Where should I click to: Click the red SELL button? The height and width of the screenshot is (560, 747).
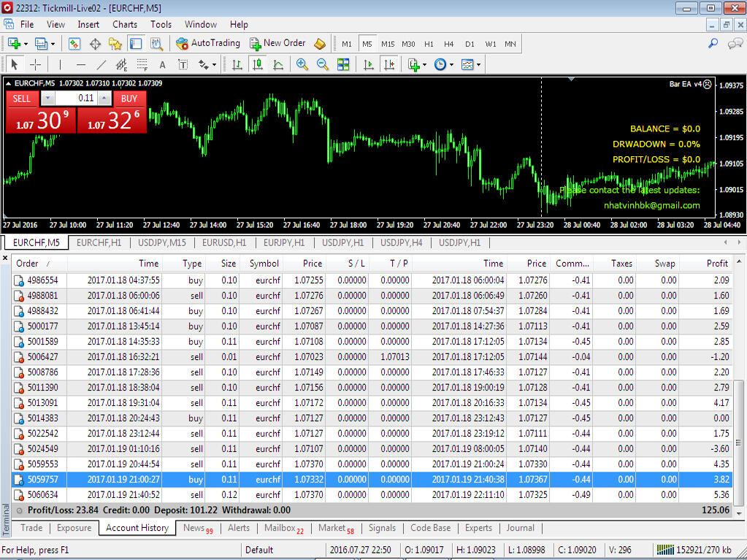pos(22,99)
